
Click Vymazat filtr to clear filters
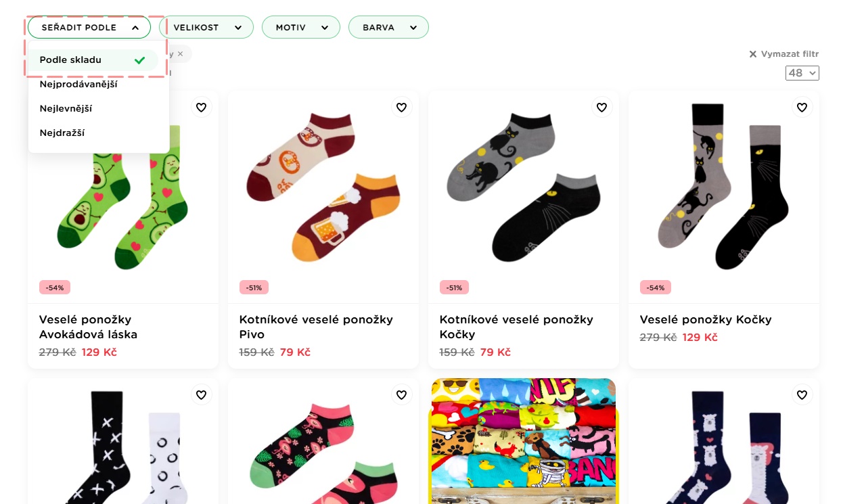784,54
